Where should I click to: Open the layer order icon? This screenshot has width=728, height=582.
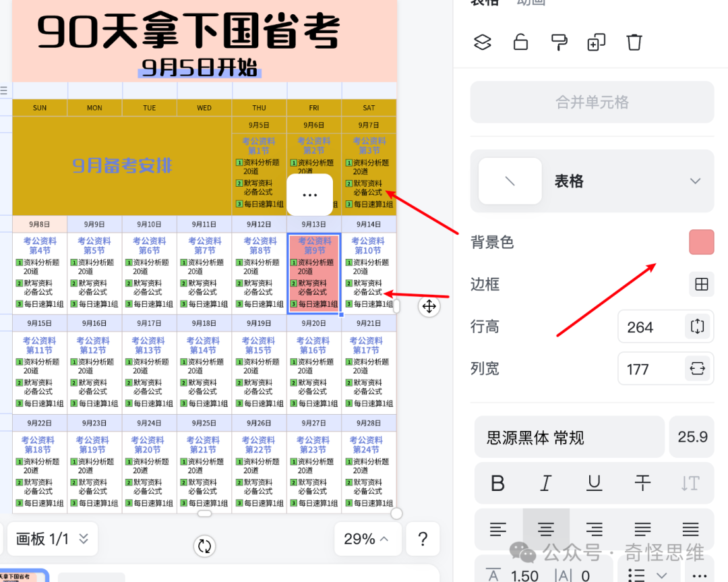(x=483, y=42)
